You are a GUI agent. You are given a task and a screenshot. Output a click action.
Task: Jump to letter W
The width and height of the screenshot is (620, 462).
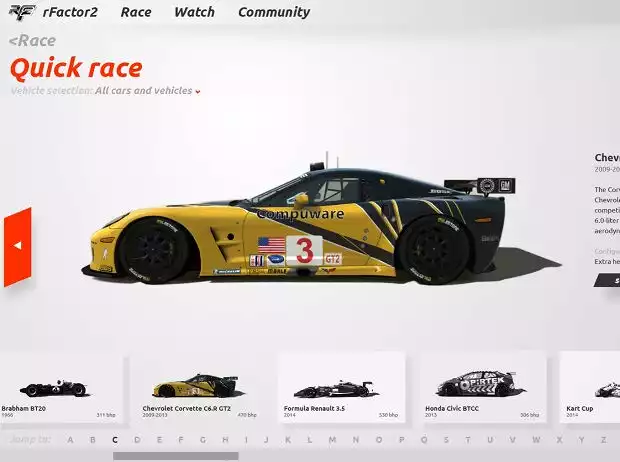(x=536, y=440)
